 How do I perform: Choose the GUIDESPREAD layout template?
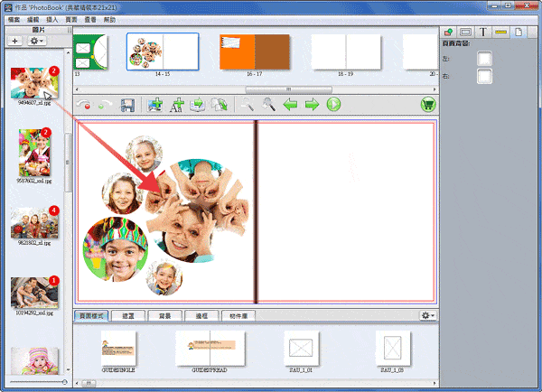209,348
